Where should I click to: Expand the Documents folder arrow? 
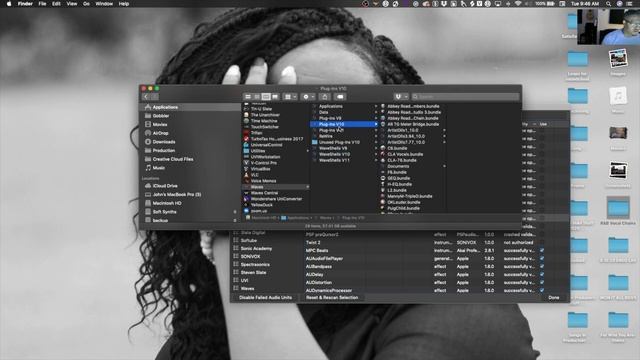point(444,166)
